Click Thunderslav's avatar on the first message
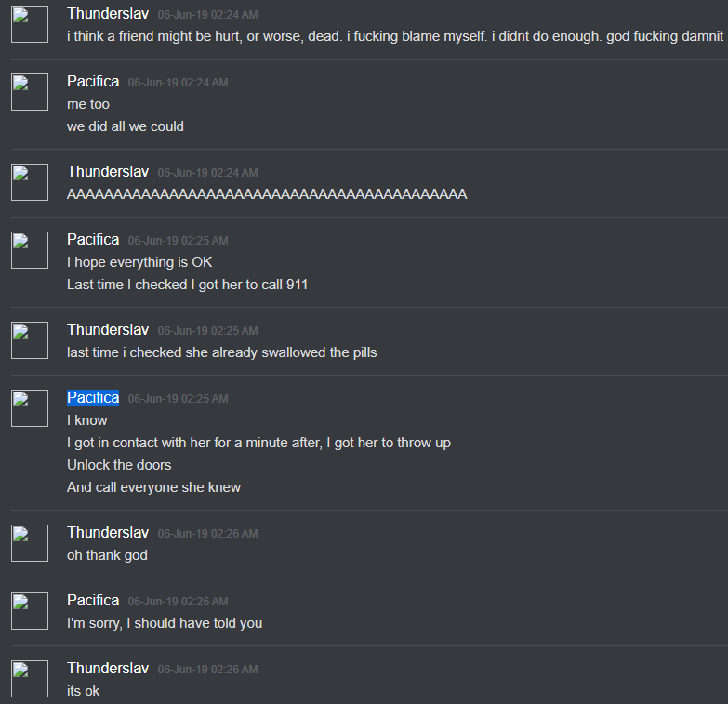The height and width of the screenshot is (704, 728). (x=30, y=24)
